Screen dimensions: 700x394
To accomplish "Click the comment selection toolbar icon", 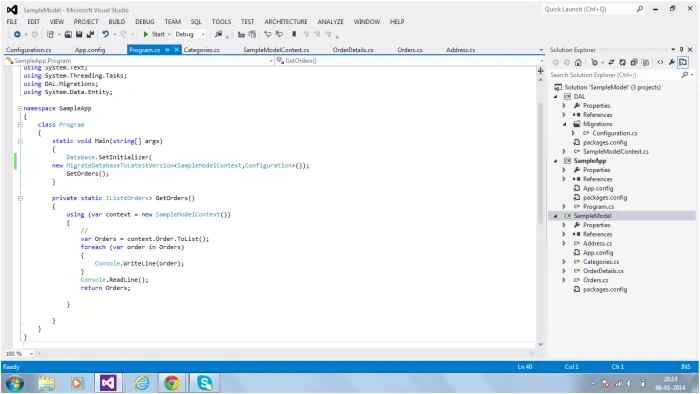I will [x=267, y=34].
